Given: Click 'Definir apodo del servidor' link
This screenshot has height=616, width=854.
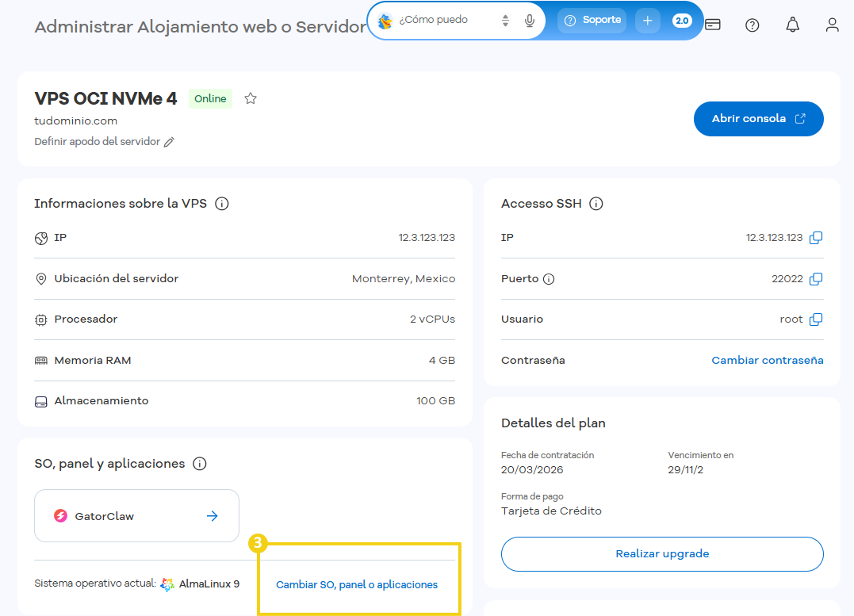Looking at the screenshot, I should pos(97,142).
